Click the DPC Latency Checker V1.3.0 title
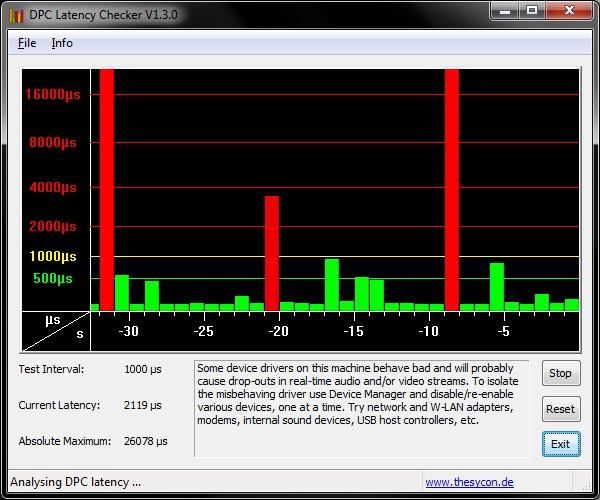The height and width of the screenshot is (500, 600). click(x=103, y=15)
